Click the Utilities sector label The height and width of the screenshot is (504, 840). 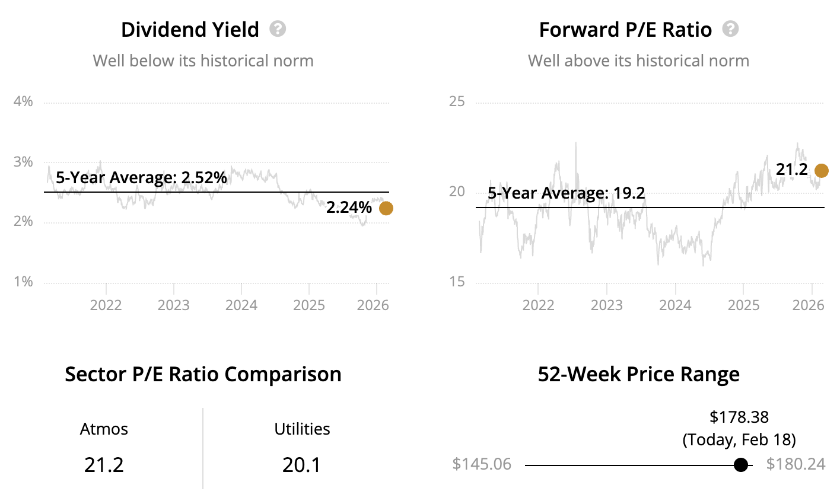point(302,429)
